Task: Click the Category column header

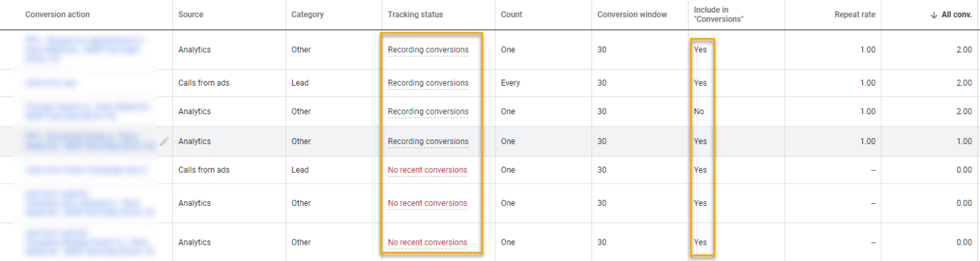Action: (308, 14)
